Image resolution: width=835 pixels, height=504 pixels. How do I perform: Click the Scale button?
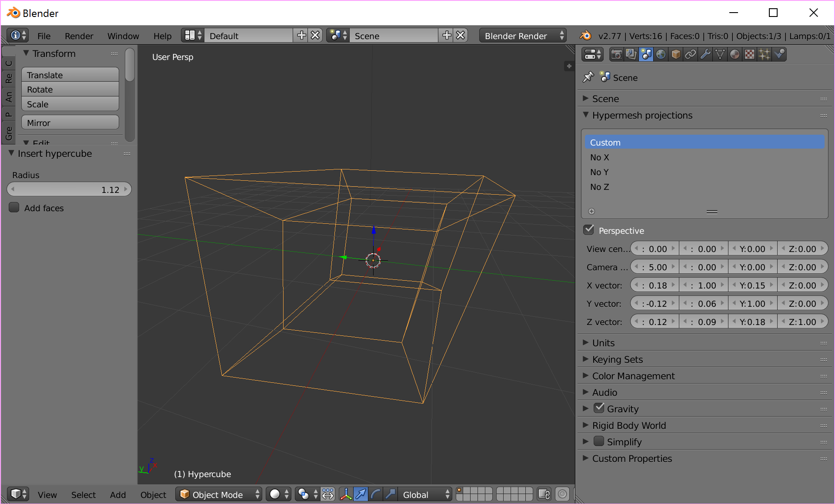pyautogui.click(x=70, y=104)
